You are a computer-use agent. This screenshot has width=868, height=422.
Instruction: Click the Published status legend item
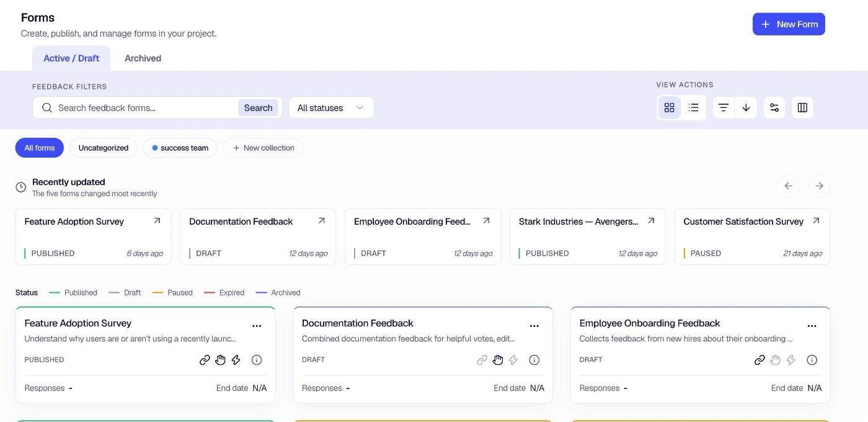pos(73,292)
